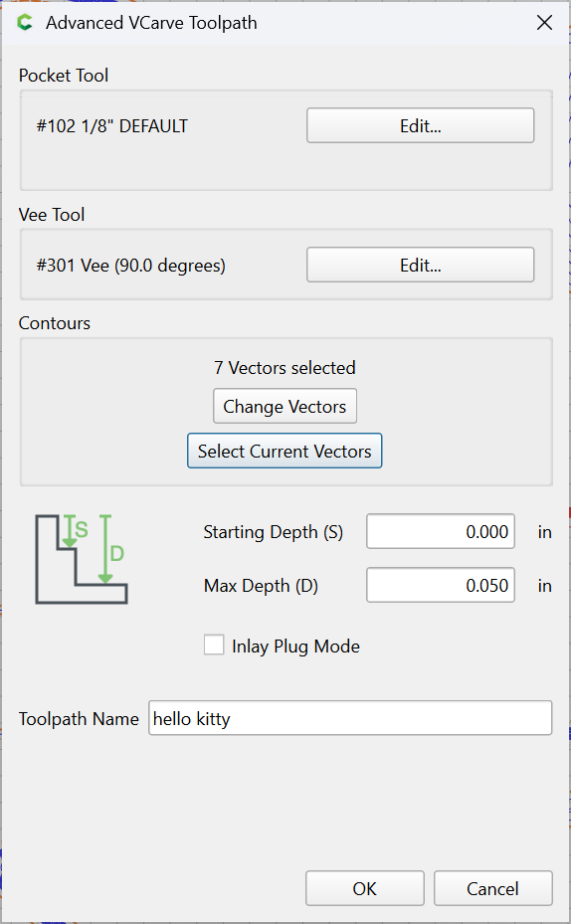Click the Change Vectors button
The image size is (571, 924).
(x=285, y=407)
